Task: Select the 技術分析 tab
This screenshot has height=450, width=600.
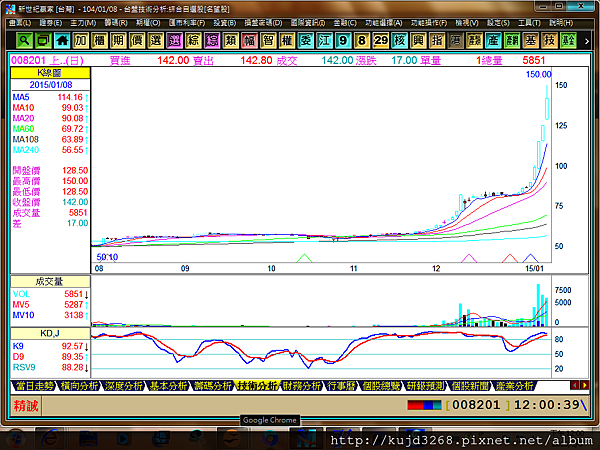Action: pyautogui.click(x=256, y=386)
